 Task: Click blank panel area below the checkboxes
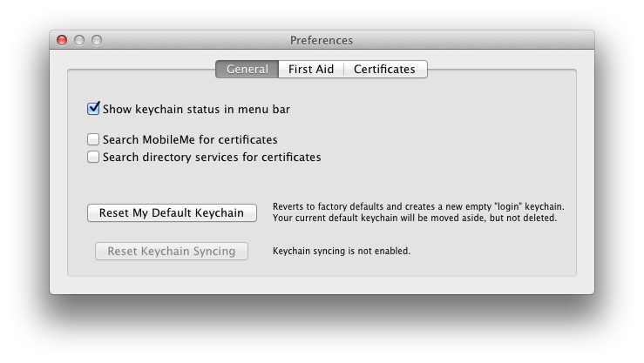(x=322, y=183)
